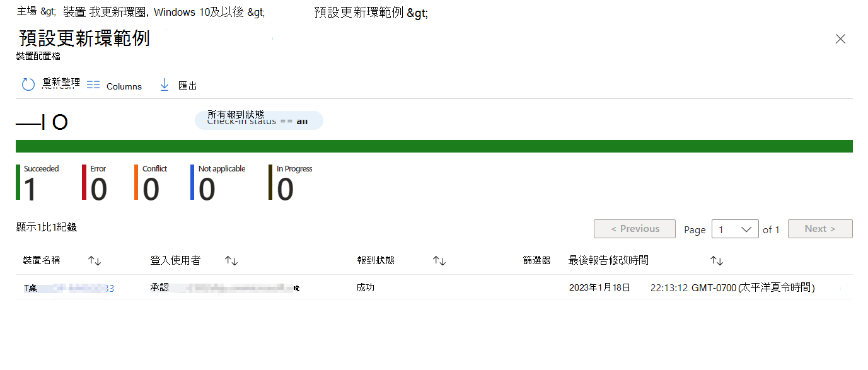Click the Export download arrow icon
Viewport: 868px width, 370px height.
(165, 84)
